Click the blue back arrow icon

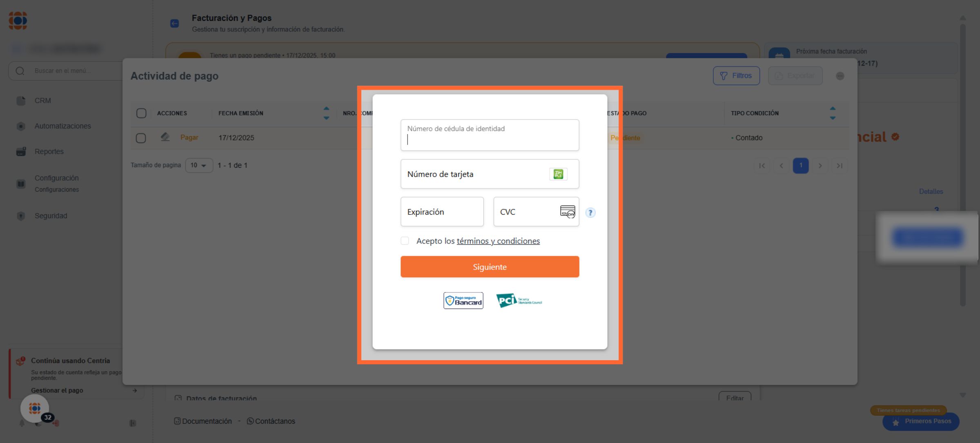point(174,24)
